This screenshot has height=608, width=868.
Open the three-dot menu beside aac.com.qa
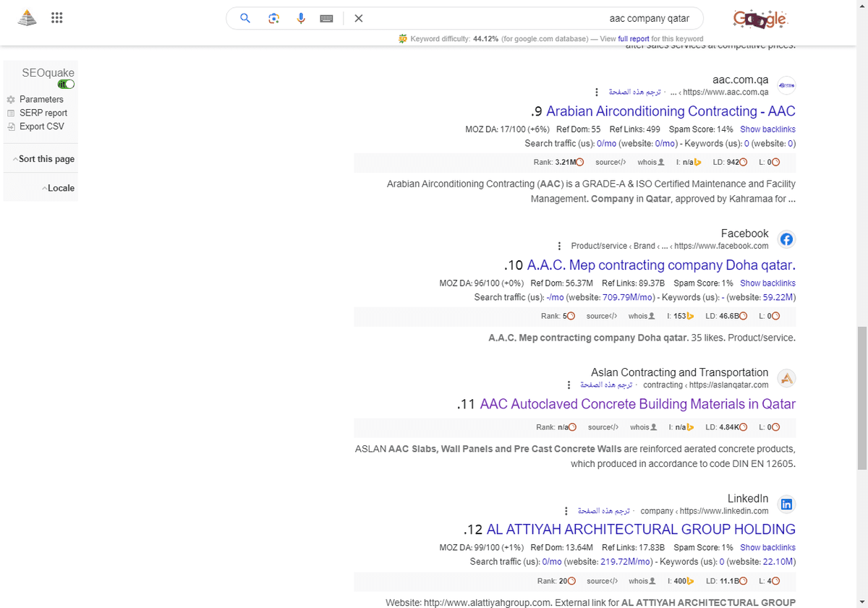point(597,92)
